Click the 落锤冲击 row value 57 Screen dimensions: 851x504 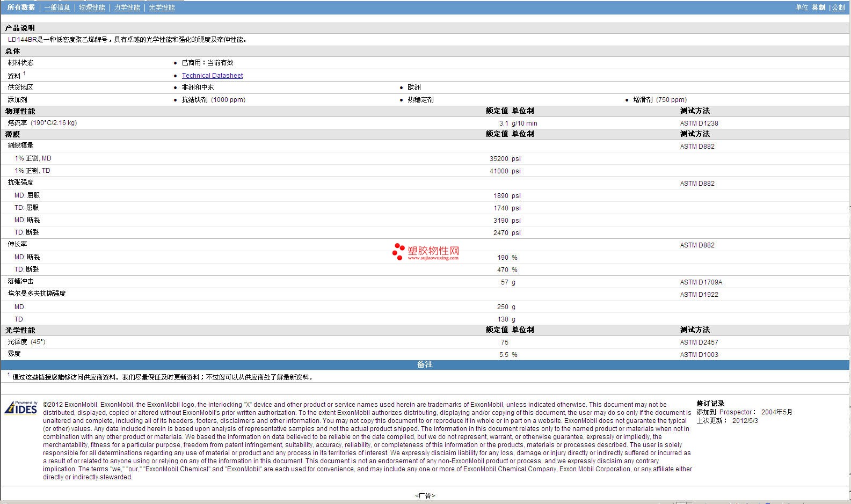(504, 282)
